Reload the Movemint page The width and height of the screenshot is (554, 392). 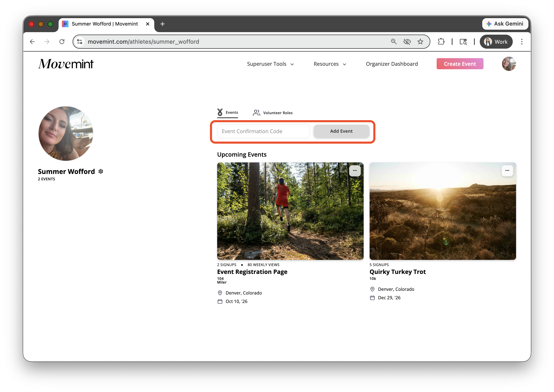coord(62,42)
